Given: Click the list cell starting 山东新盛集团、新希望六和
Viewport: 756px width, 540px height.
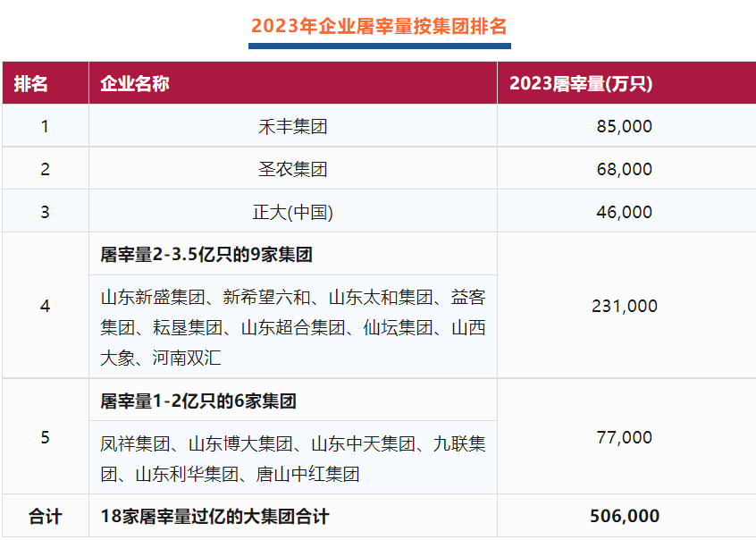Looking at the screenshot, I should point(293,326).
